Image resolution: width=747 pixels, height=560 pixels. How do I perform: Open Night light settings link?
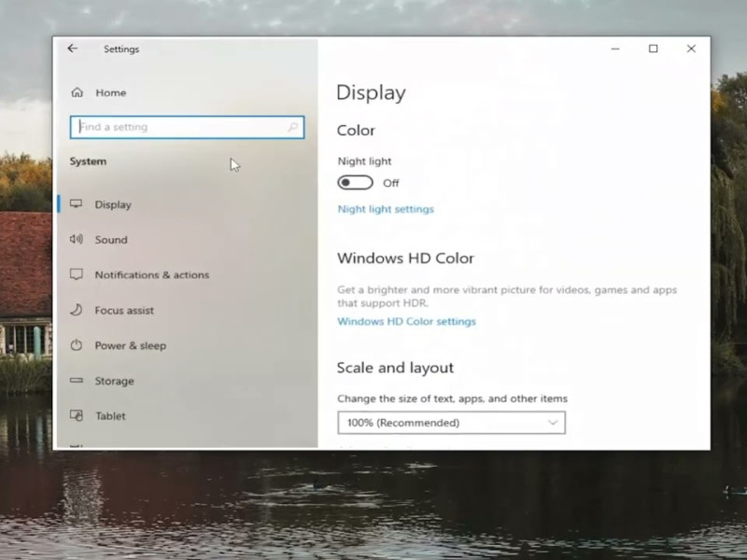pos(386,209)
